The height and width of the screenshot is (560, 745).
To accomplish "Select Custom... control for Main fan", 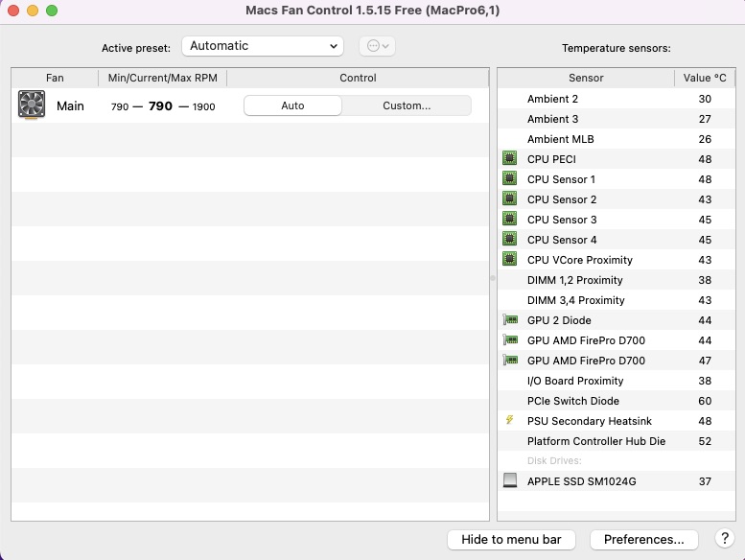I will (407, 105).
